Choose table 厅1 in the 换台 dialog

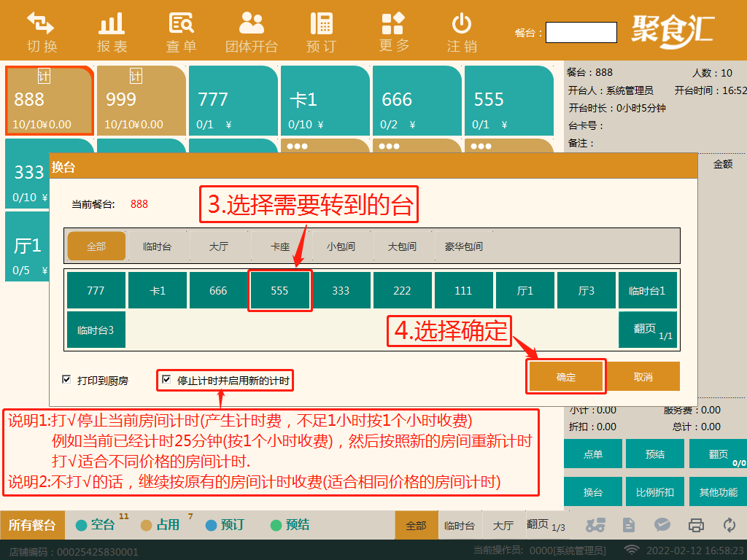tap(525, 290)
